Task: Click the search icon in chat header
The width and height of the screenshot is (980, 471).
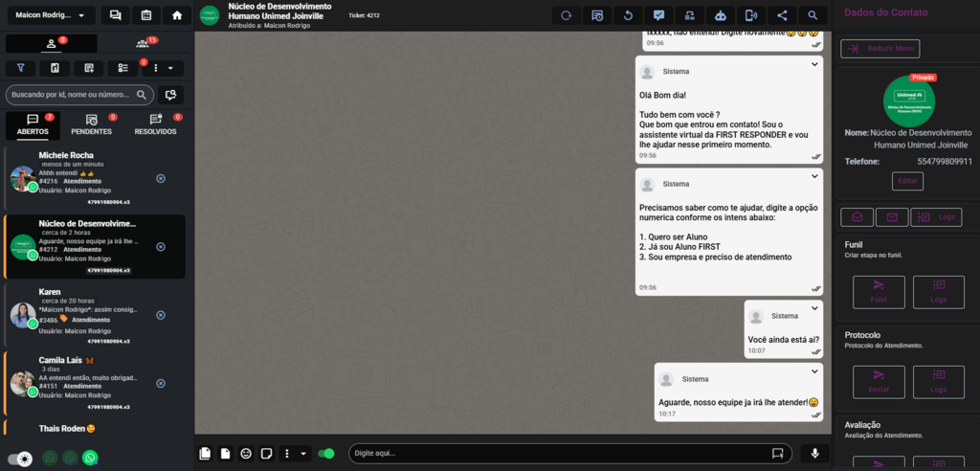Action: pos(813,15)
